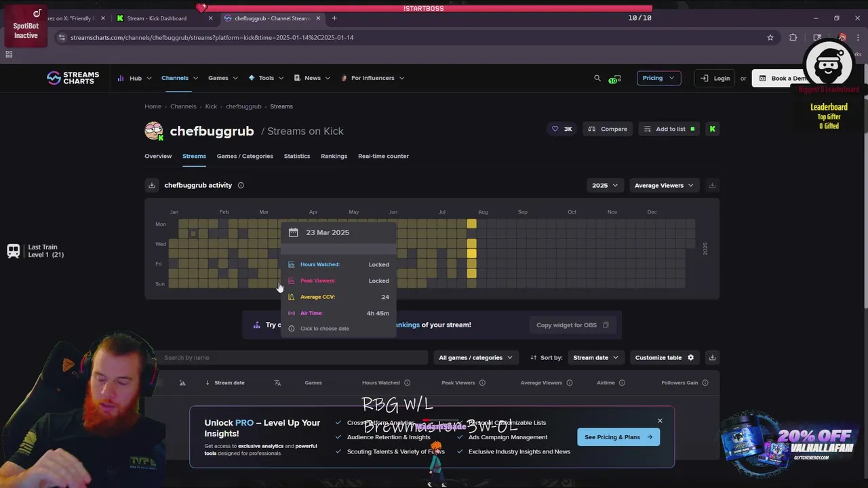The image size is (868, 488).
Task: Dismiss the Unlock PRO banner
Action: [660, 421]
